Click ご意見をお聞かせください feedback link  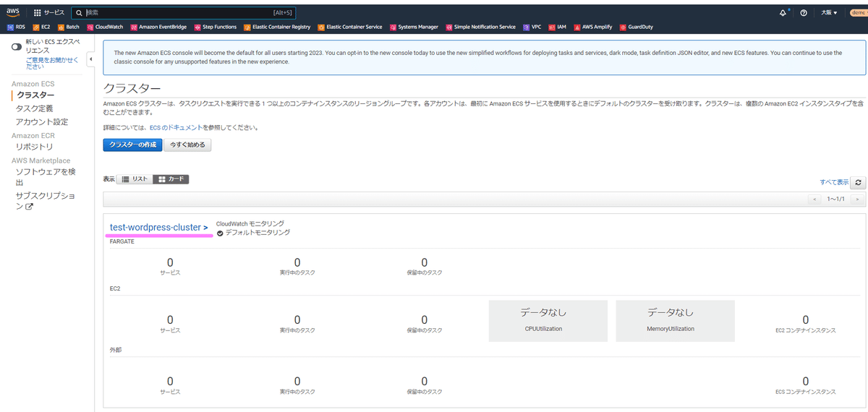(x=51, y=62)
